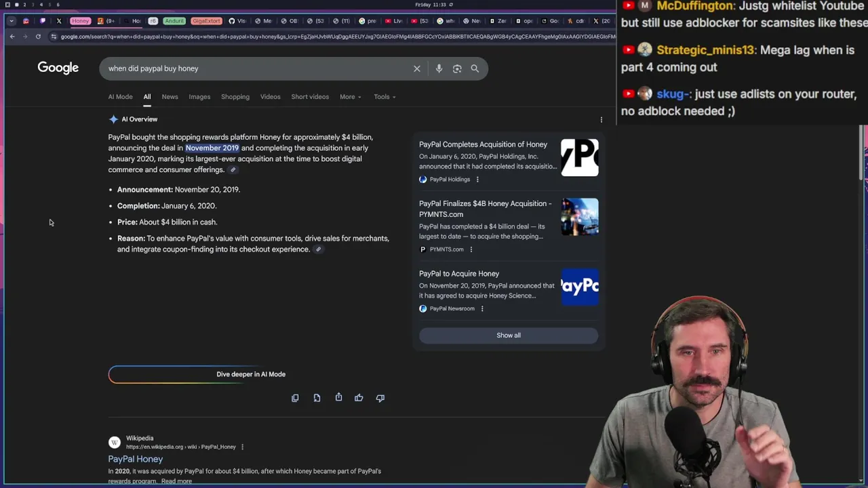
Task: Open PayPal to Acquire Honey link
Action: [459, 274]
